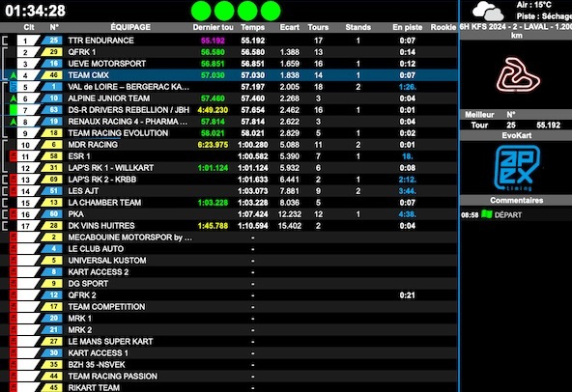
Task: Click the yellow number 46 kart badge
Action: (52, 75)
